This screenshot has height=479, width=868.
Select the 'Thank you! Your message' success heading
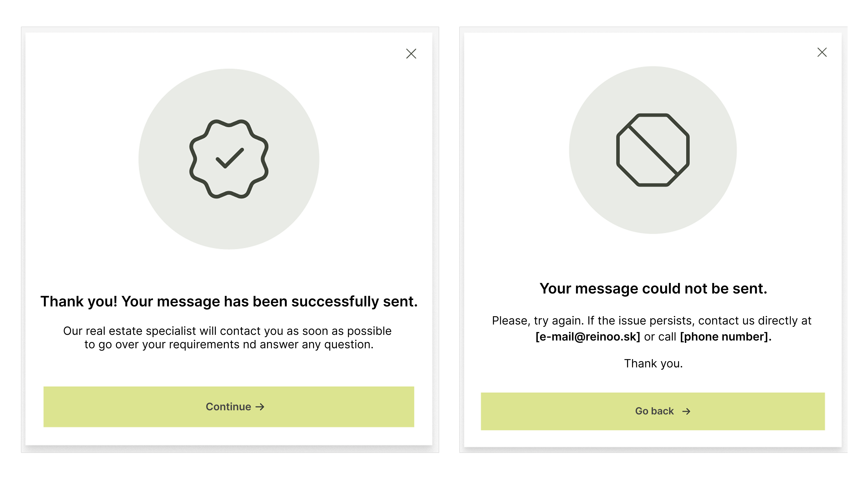pyautogui.click(x=229, y=301)
